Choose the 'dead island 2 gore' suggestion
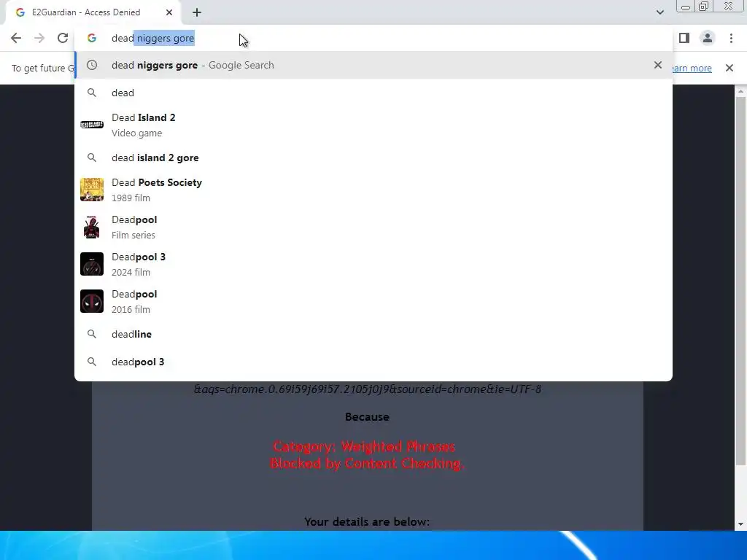The height and width of the screenshot is (560, 747). (373, 157)
